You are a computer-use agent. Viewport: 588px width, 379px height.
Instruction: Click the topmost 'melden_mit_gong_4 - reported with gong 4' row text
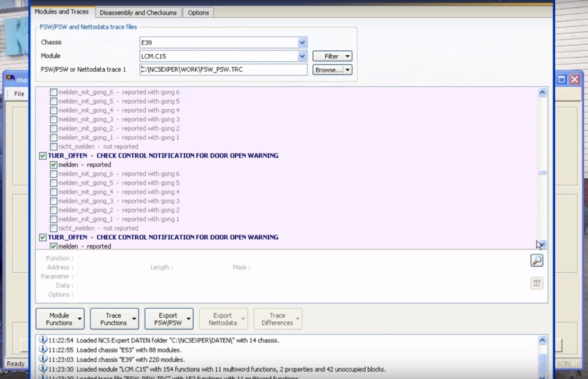(119, 110)
